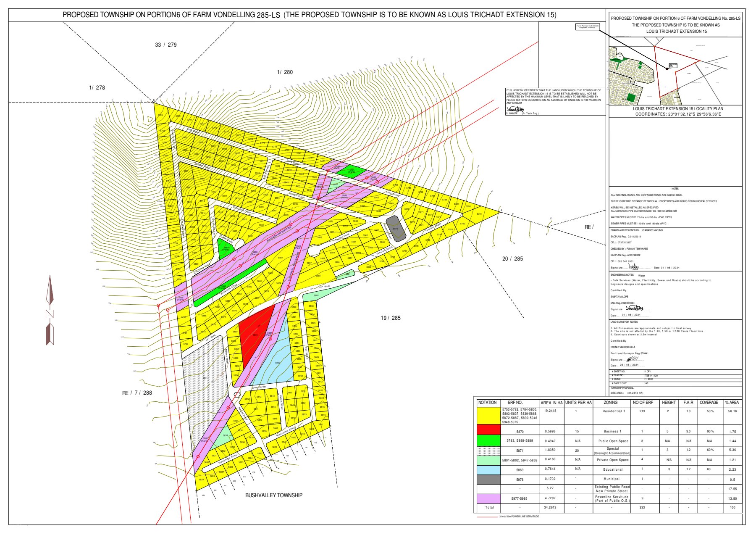Click the BUSHVALLEY TOWNSHIP label

tap(274, 495)
